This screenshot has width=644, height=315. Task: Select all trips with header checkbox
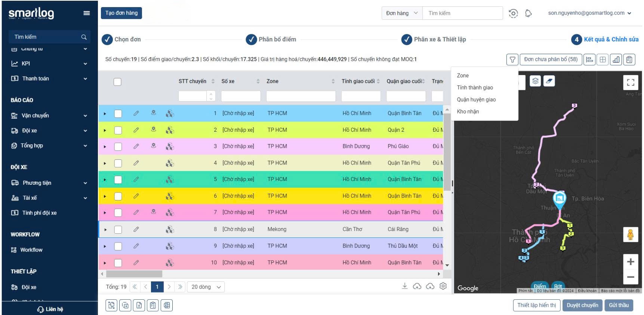(117, 82)
